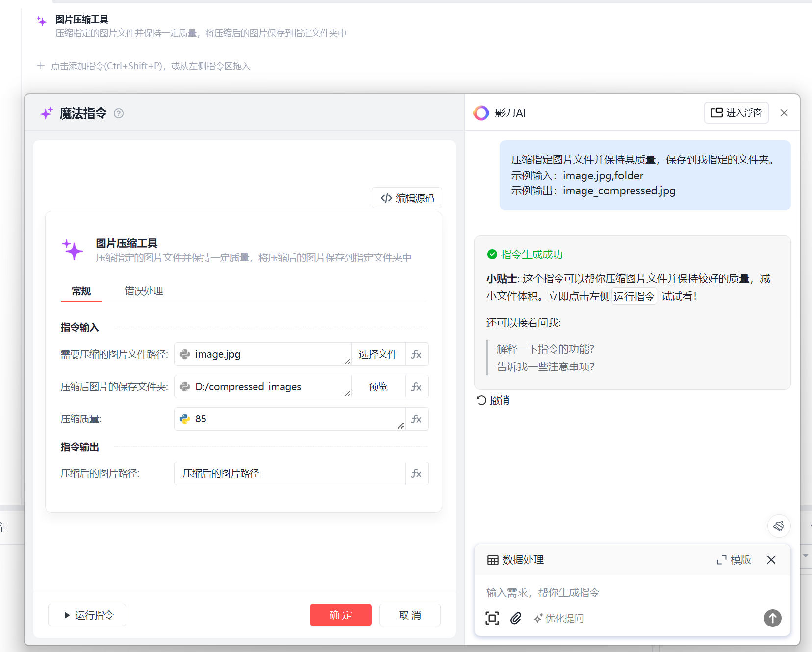This screenshot has width=812, height=652.
Task: Run the command with 运行指令
Action: pyautogui.click(x=87, y=615)
